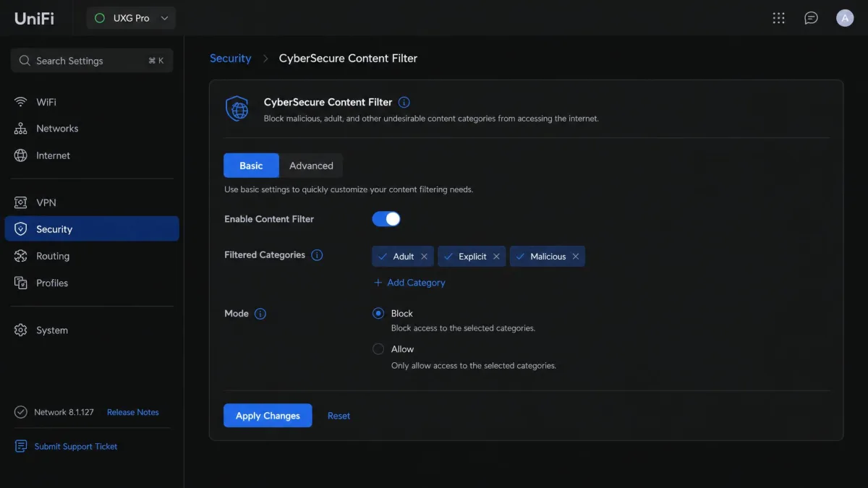Open the user account avatar
Screen dimensions: 868x488
(x=845, y=18)
